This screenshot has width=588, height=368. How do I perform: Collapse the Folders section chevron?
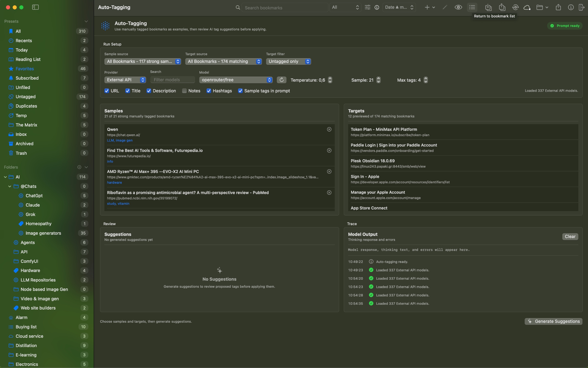(x=86, y=167)
